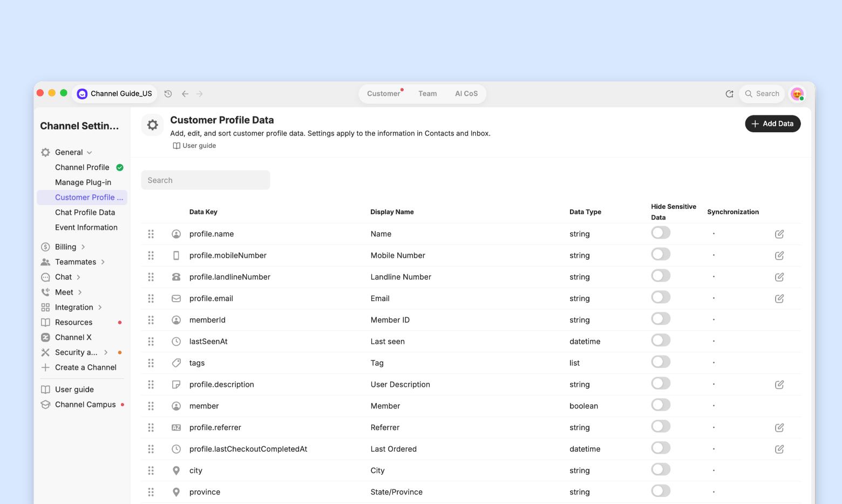Screen dimensions: 842x504
Task: Open Event Information page
Action: [x=86, y=228]
